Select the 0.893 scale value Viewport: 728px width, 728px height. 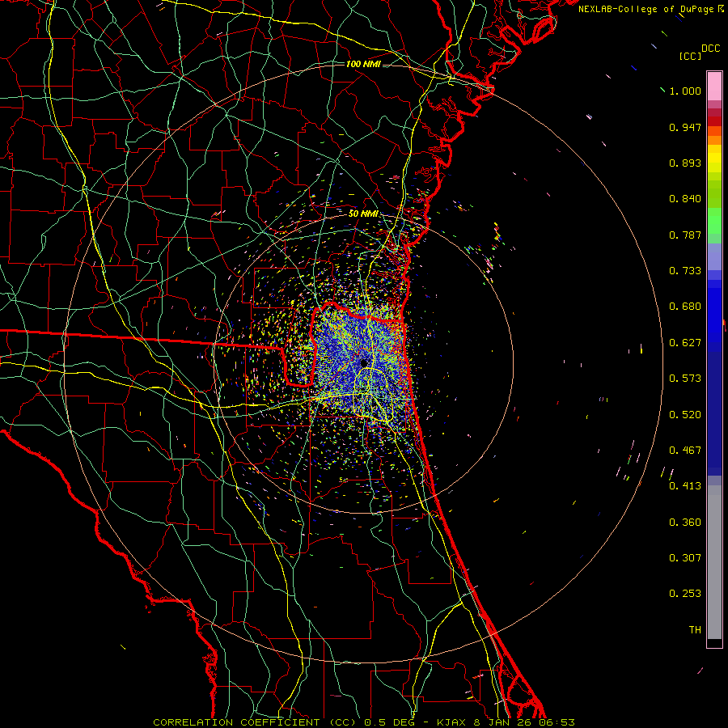click(x=685, y=163)
